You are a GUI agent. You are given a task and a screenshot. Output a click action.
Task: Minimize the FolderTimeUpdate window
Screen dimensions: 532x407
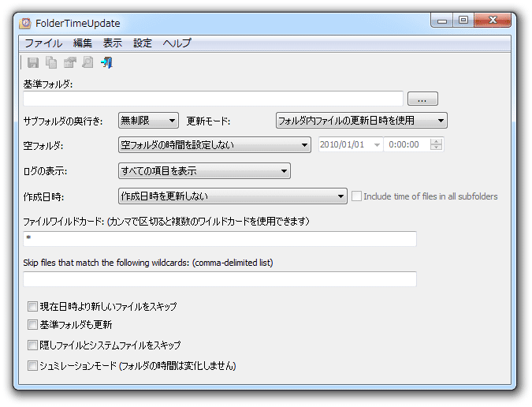pos(441,21)
